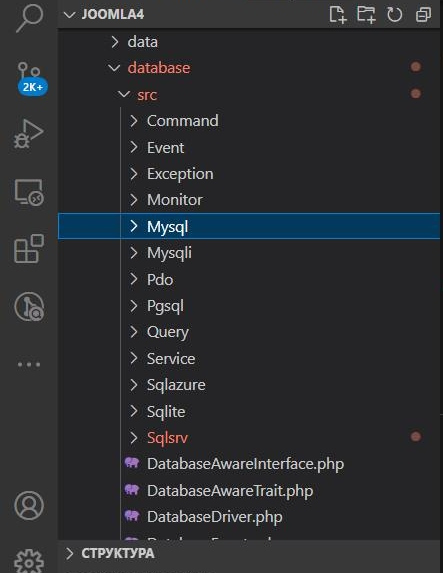Viewport: 443px width, 573px height.
Task: Select the Sqlazure folder name
Action: tap(176, 385)
